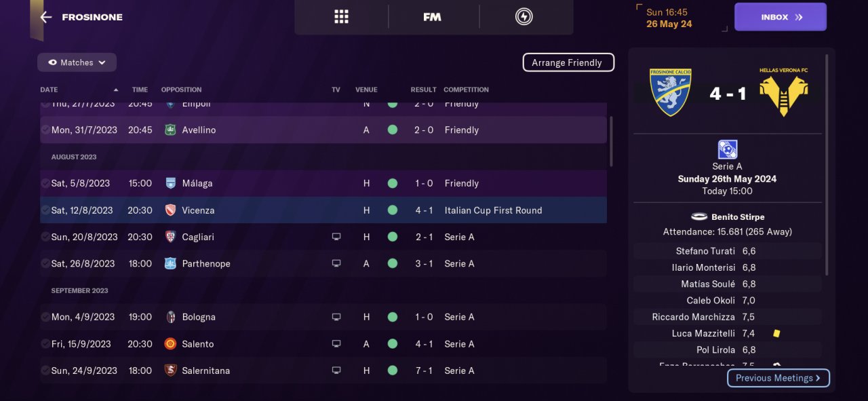Image resolution: width=868 pixels, height=401 pixels.
Task: Click the Vicenza club badge
Action: pyautogui.click(x=171, y=210)
